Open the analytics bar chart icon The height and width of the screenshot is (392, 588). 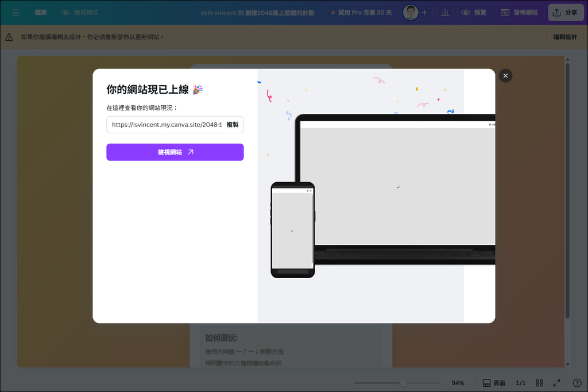point(445,13)
